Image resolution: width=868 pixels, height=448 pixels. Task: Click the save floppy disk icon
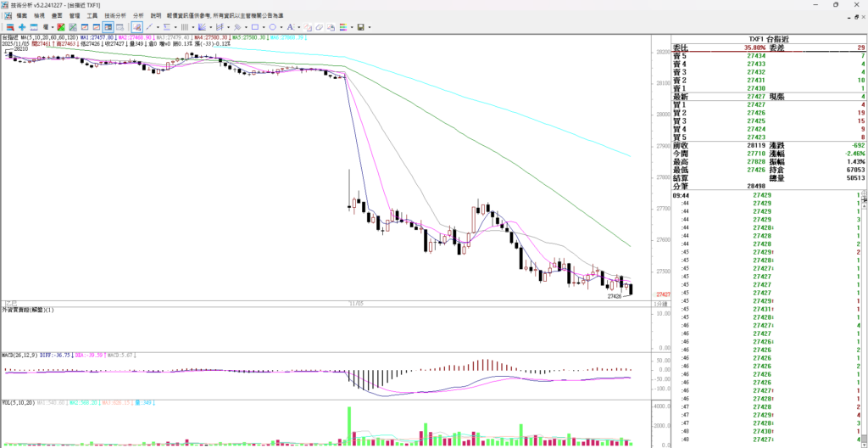(360, 27)
